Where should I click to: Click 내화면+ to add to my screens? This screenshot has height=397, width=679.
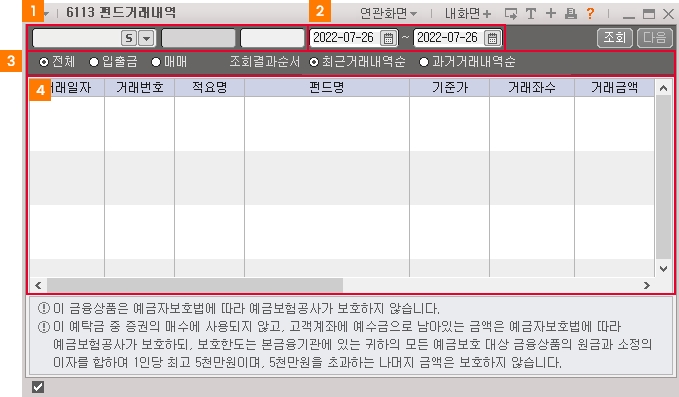click(468, 14)
